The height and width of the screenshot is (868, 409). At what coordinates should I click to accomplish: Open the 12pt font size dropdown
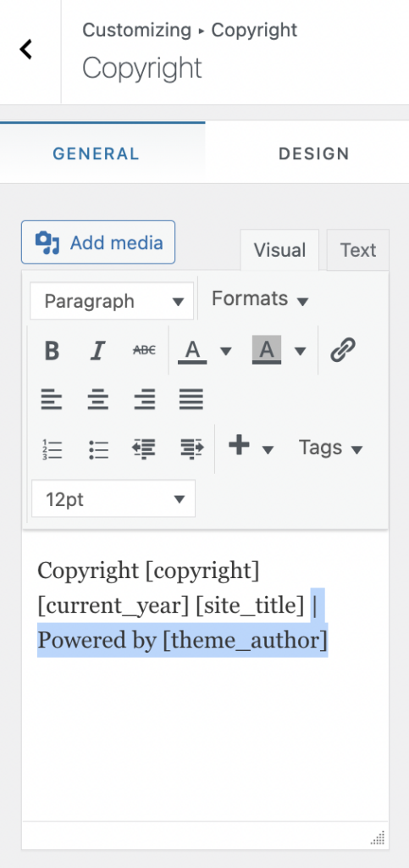(x=113, y=498)
